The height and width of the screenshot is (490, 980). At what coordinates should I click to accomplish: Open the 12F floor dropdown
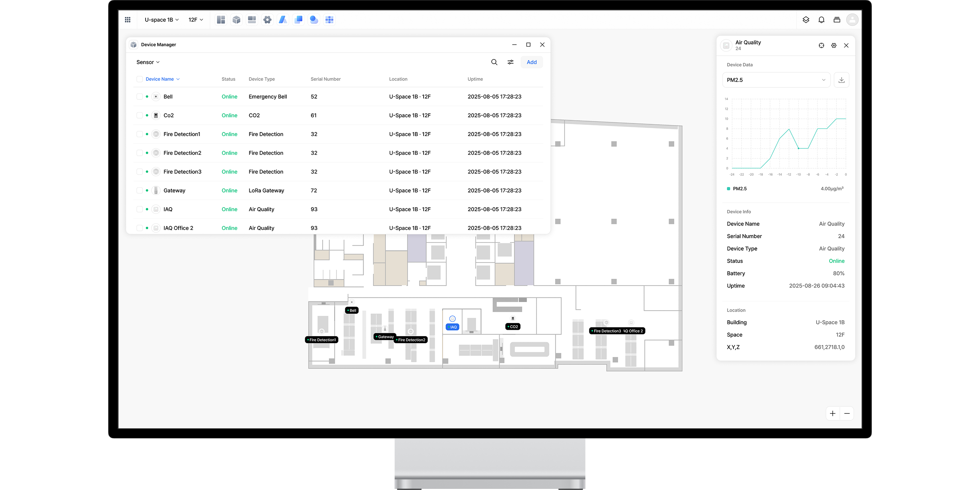(x=196, y=19)
